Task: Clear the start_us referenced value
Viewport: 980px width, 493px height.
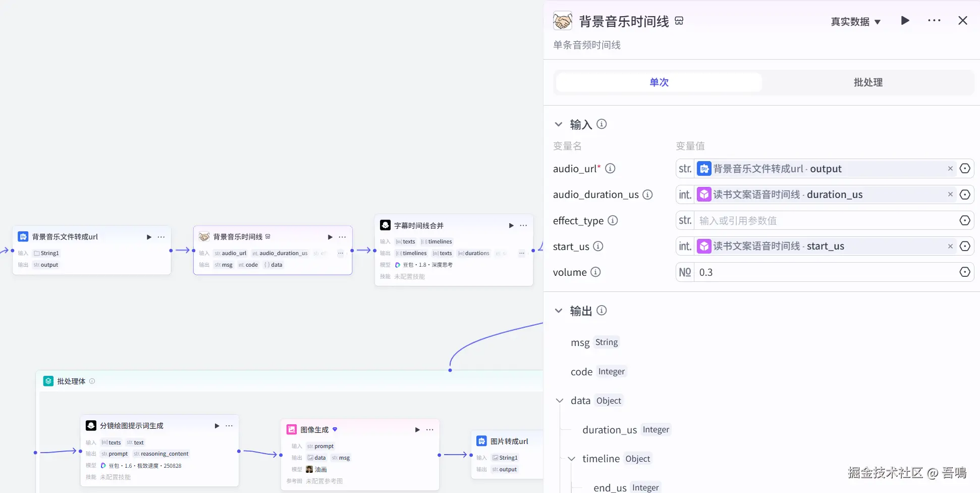Action: pos(950,247)
